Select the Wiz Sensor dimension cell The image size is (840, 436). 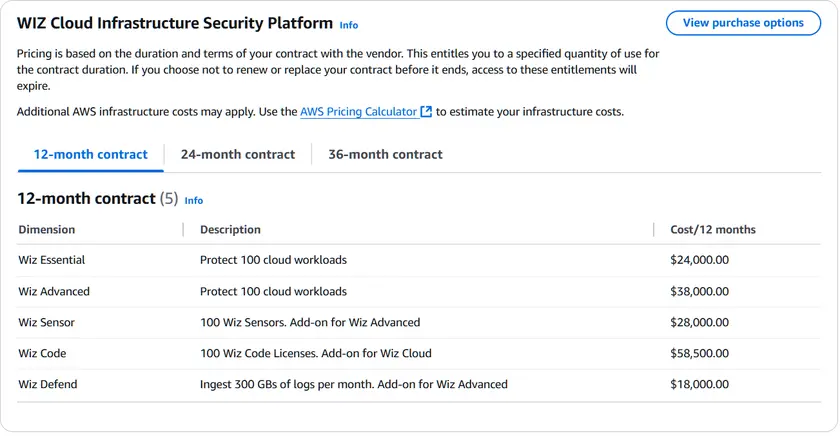tap(47, 322)
